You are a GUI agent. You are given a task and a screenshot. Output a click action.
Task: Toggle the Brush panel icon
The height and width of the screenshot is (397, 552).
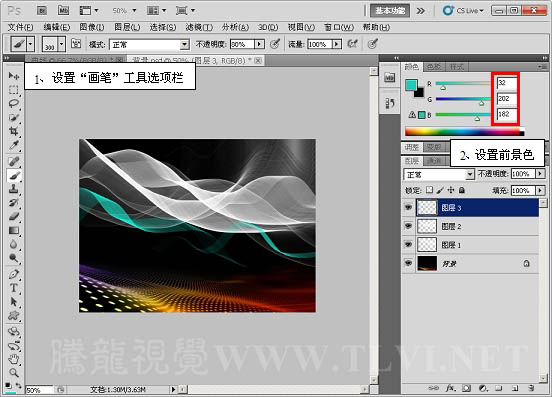coord(76,44)
